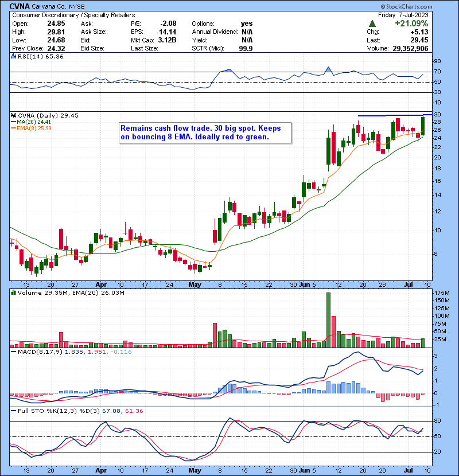Click the SCTR (Mid) value 99.9
This screenshot has width=459, height=476.
point(246,48)
